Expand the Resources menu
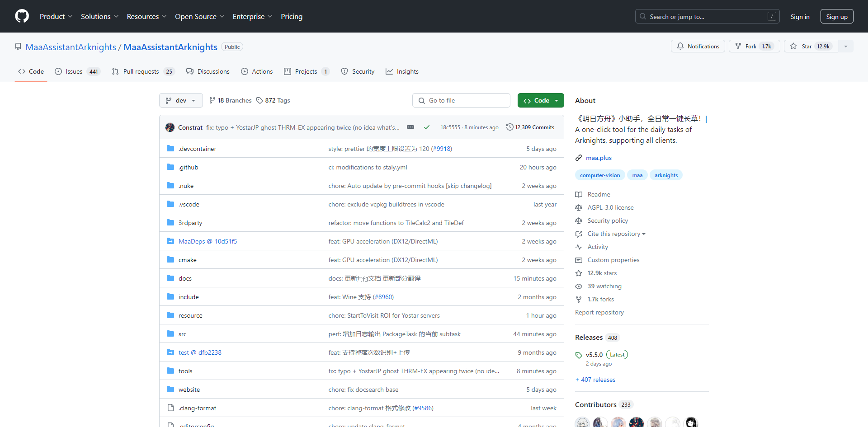The image size is (868, 427). click(x=146, y=16)
